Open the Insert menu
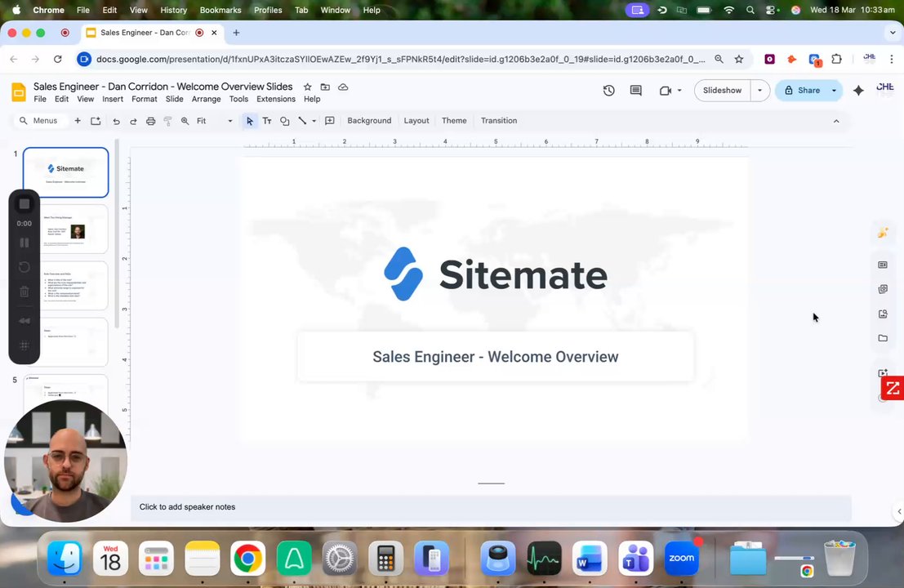Image resolution: width=904 pixels, height=588 pixels. coord(113,99)
